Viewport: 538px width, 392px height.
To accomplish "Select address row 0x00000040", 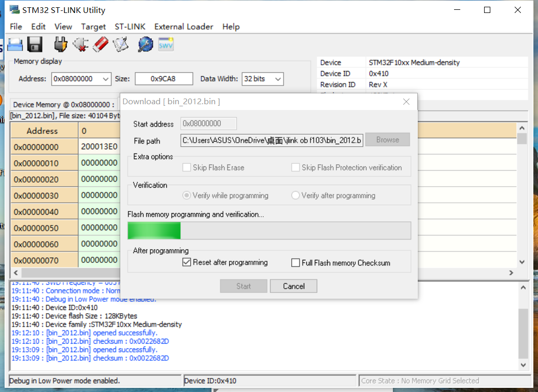I will click(x=44, y=212).
